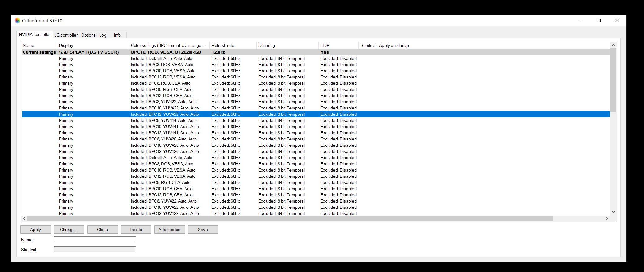Click the Clone button
Screen dimensions: 644x272
pos(102,230)
